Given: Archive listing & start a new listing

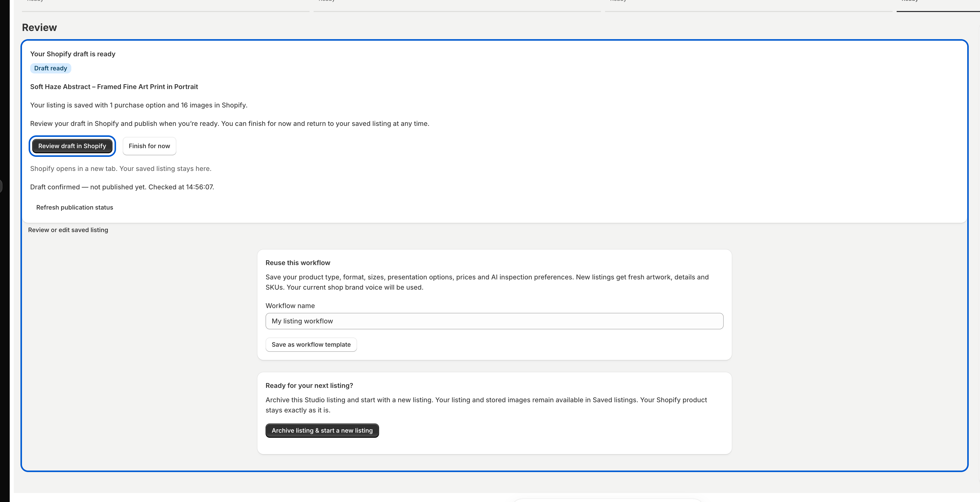Looking at the screenshot, I should (x=322, y=430).
